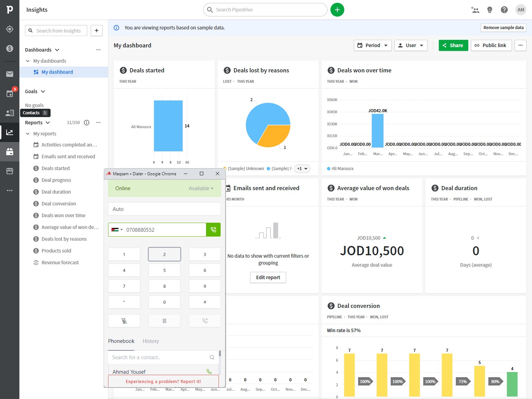The image size is (532, 399).
Task: Open Emails sent and received report
Action: coord(68,157)
